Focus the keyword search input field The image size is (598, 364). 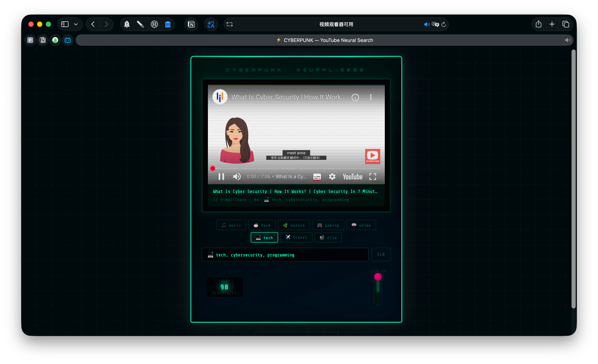(285, 255)
